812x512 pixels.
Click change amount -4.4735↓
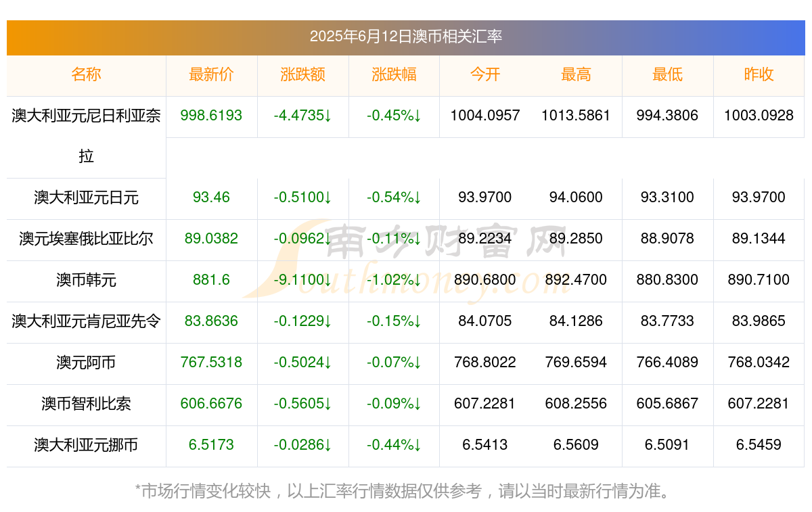coord(302,116)
